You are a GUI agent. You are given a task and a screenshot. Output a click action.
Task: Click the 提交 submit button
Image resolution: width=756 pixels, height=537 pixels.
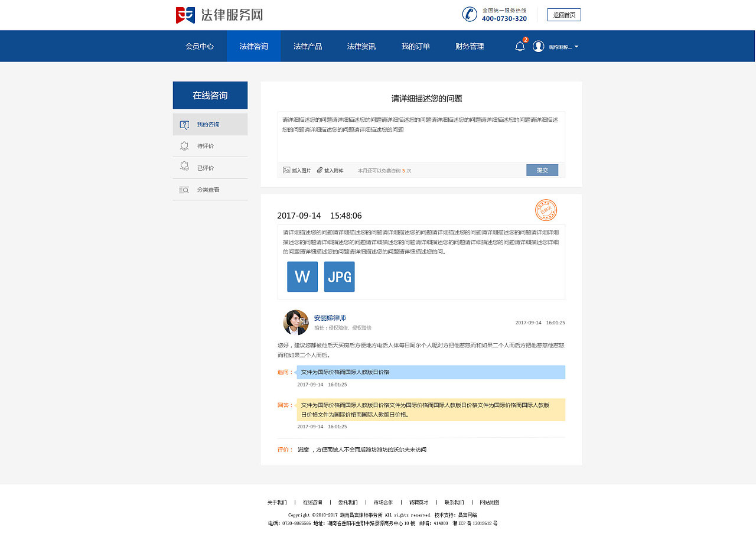coord(542,170)
